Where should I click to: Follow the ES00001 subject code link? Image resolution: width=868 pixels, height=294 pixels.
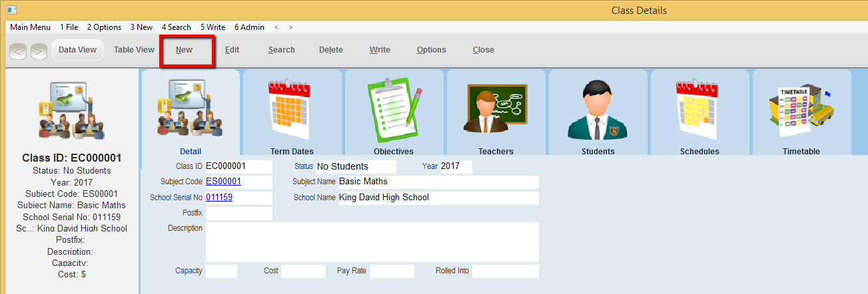coord(223,182)
